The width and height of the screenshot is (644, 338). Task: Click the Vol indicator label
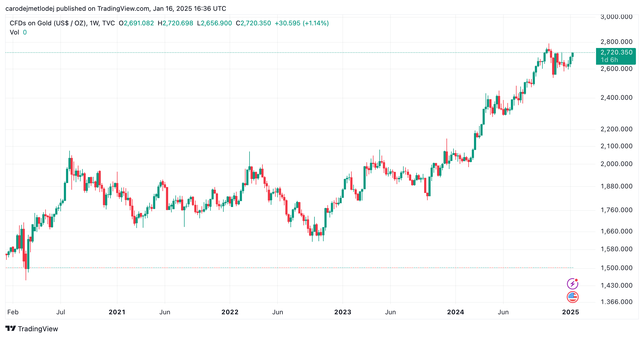click(x=14, y=32)
